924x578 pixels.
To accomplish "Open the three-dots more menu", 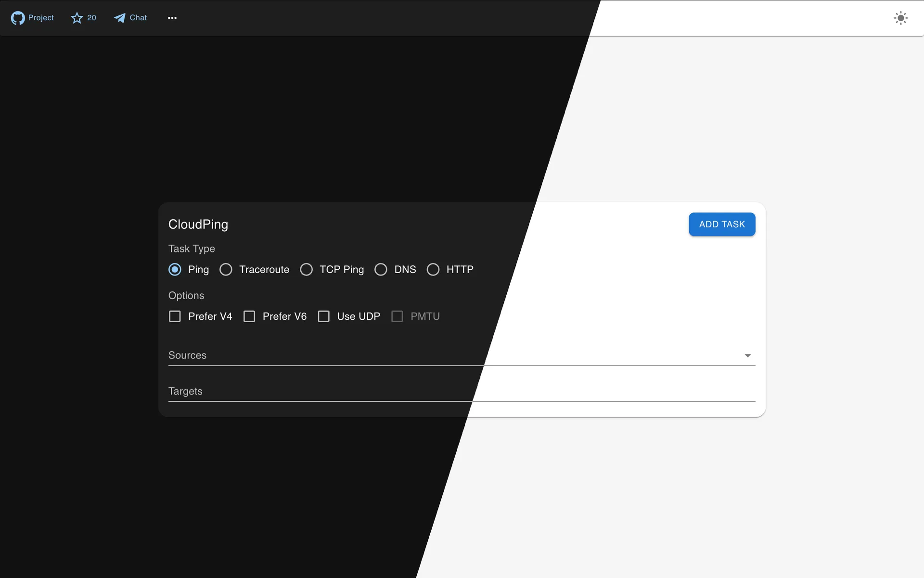I will click(x=172, y=18).
